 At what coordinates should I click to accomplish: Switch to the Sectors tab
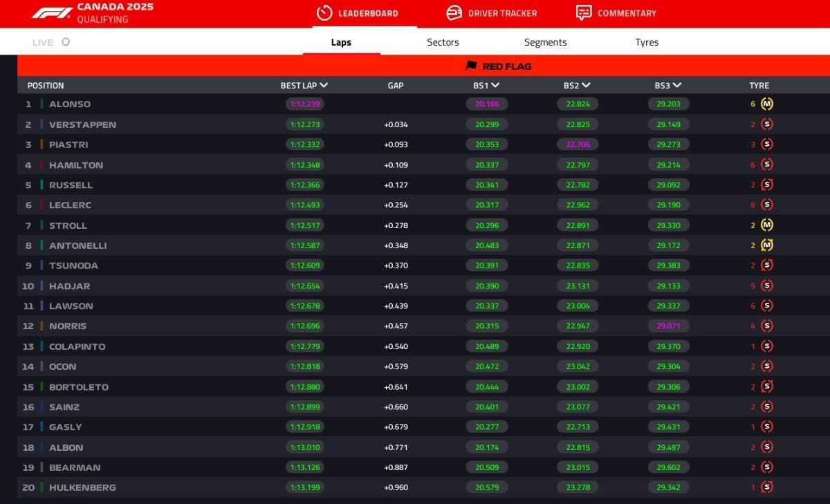pos(443,42)
